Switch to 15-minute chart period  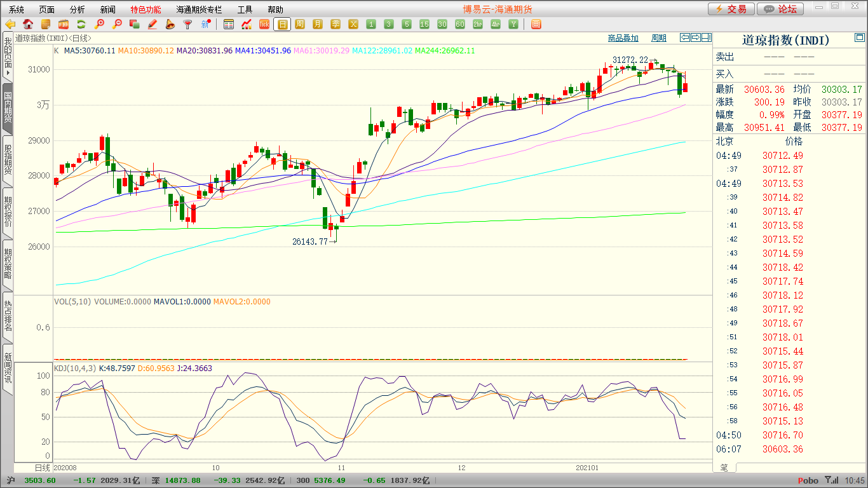point(424,24)
